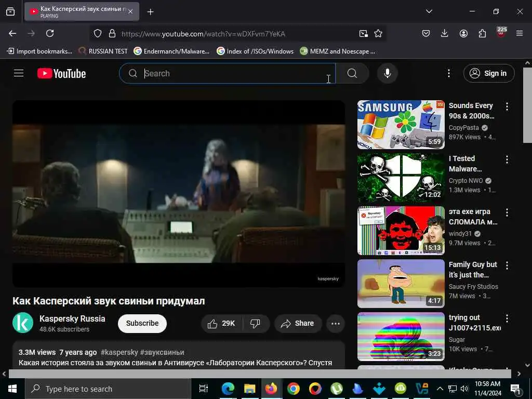The height and width of the screenshot is (399, 532).
Task: Open the Firefox application menu
Action: tap(519, 33)
